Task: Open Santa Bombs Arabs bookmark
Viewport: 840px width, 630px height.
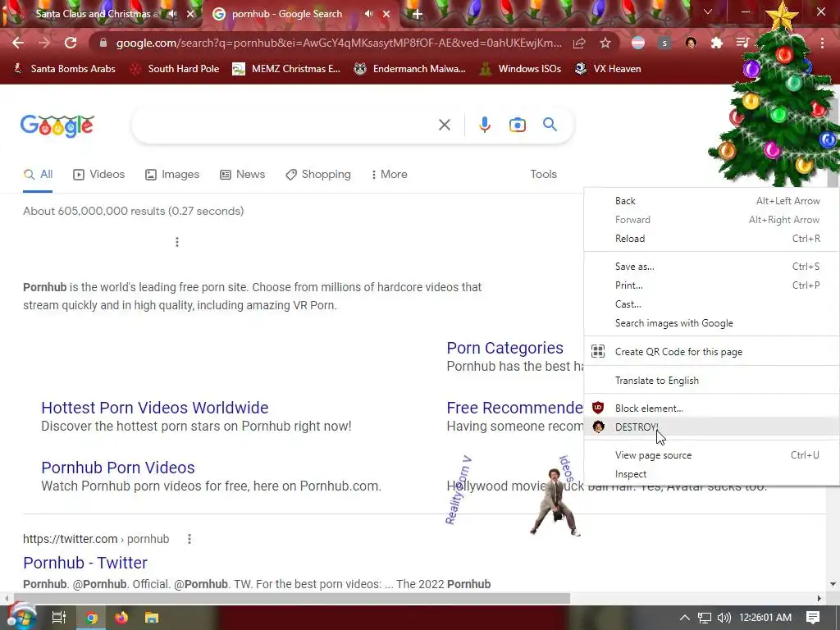Action: (x=64, y=69)
